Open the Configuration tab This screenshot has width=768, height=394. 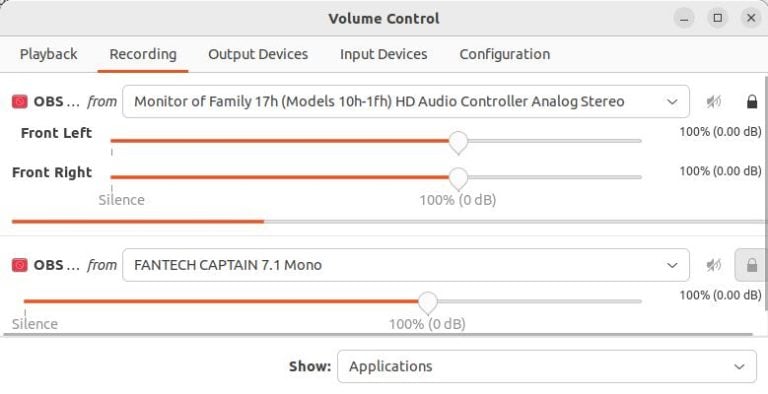click(x=504, y=54)
